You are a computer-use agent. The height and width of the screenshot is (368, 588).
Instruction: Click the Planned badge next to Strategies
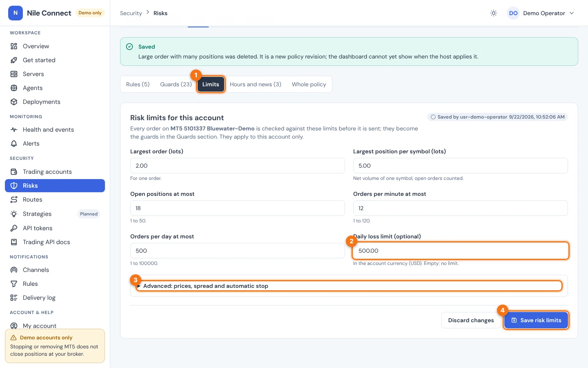(x=89, y=214)
